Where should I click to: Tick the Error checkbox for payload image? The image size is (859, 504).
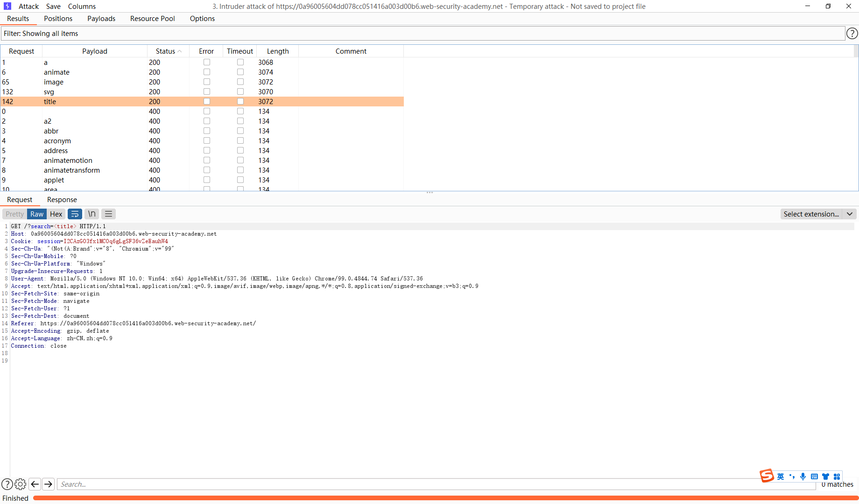click(207, 82)
